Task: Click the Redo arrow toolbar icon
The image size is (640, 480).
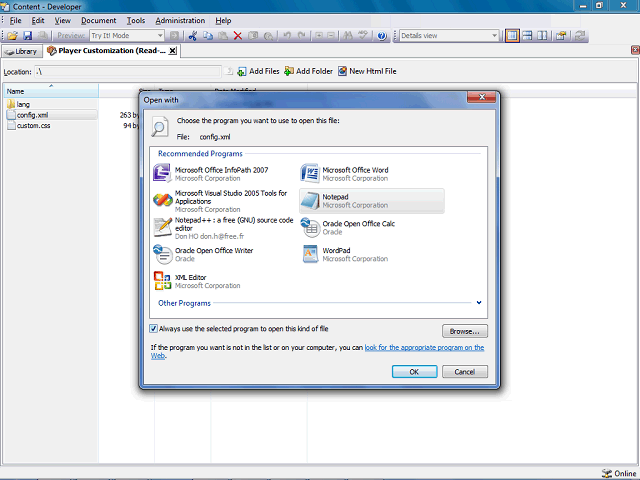Action: coord(302,36)
